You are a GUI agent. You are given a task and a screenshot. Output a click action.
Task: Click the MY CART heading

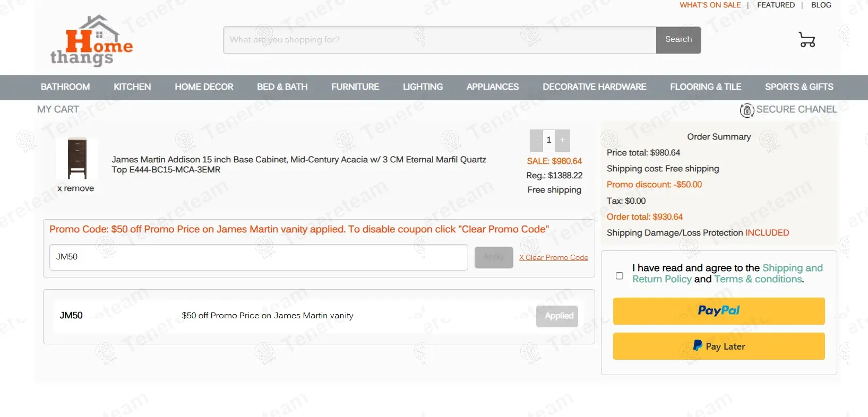58,109
